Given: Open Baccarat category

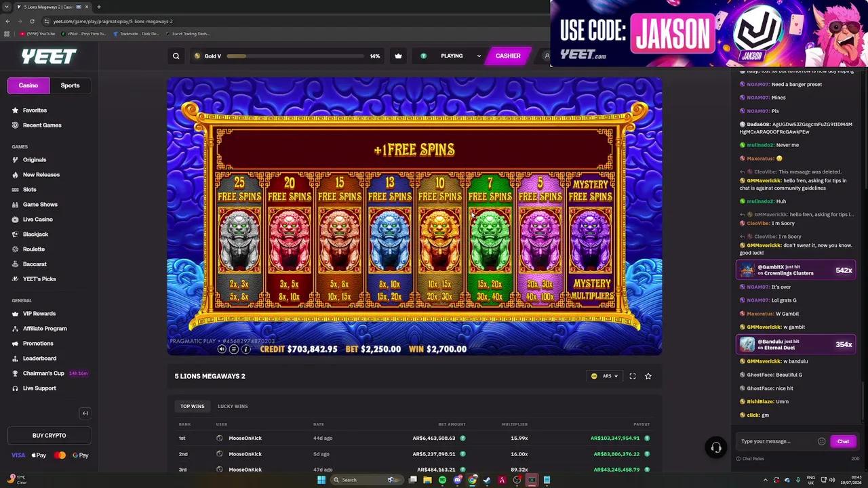Looking at the screenshot, I should click(35, 264).
